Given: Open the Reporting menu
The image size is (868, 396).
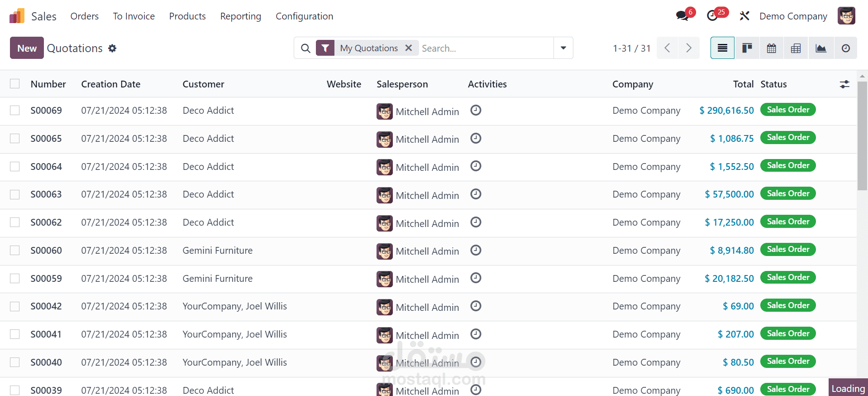Looking at the screenshot, I should coord(241,16).
